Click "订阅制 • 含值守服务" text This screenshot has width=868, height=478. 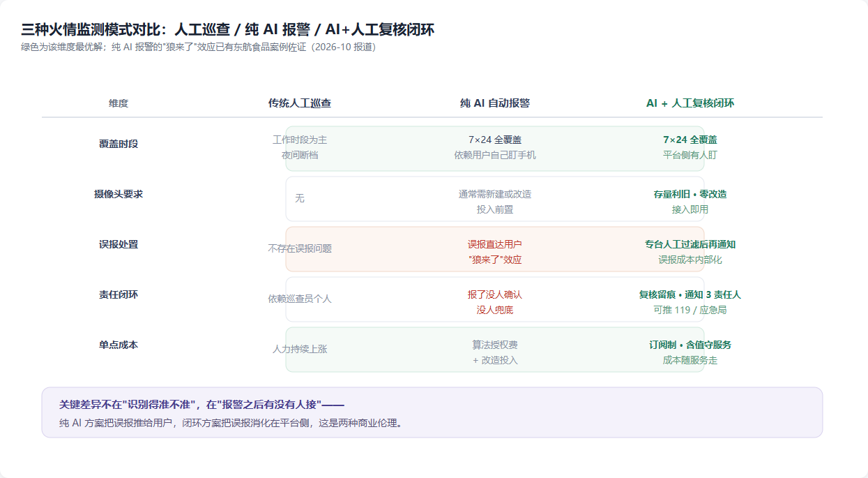[690, 345]
